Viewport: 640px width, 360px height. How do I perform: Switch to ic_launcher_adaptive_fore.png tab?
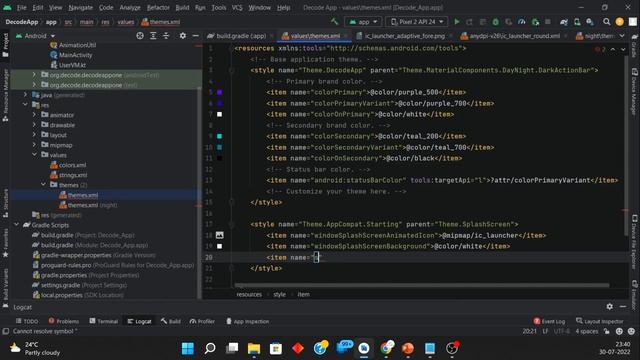point(404,36)
